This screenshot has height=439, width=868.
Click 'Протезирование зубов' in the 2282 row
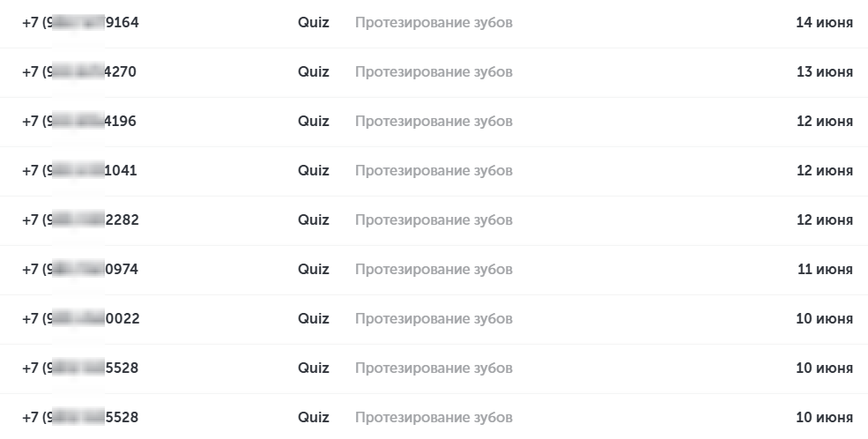(434, 220)
